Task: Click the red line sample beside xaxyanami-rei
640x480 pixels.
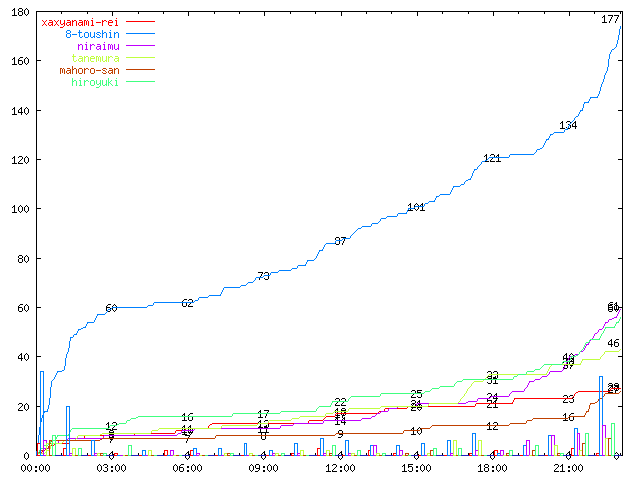Action: click(140, 22)
